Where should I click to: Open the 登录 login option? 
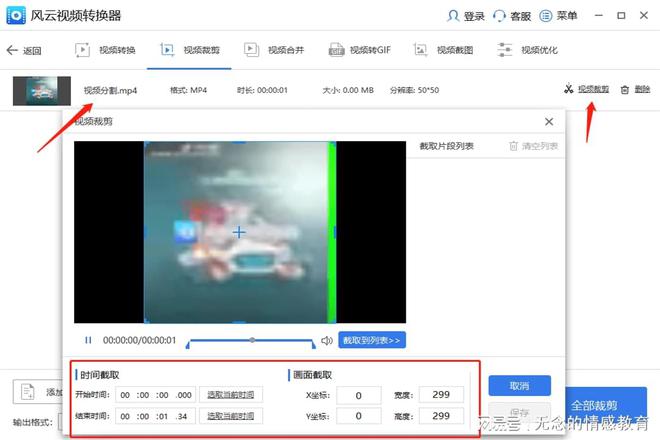point(466,16)
